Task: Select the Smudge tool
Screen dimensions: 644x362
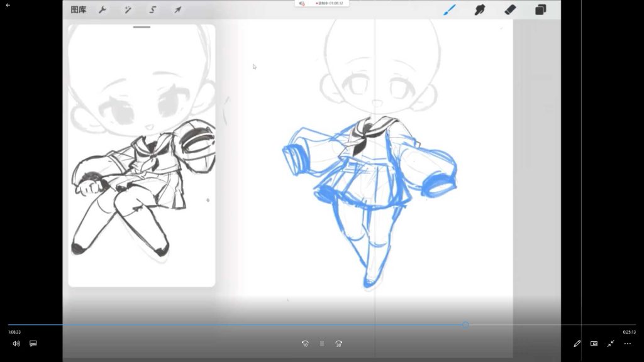Action: [x=480, y=9]
